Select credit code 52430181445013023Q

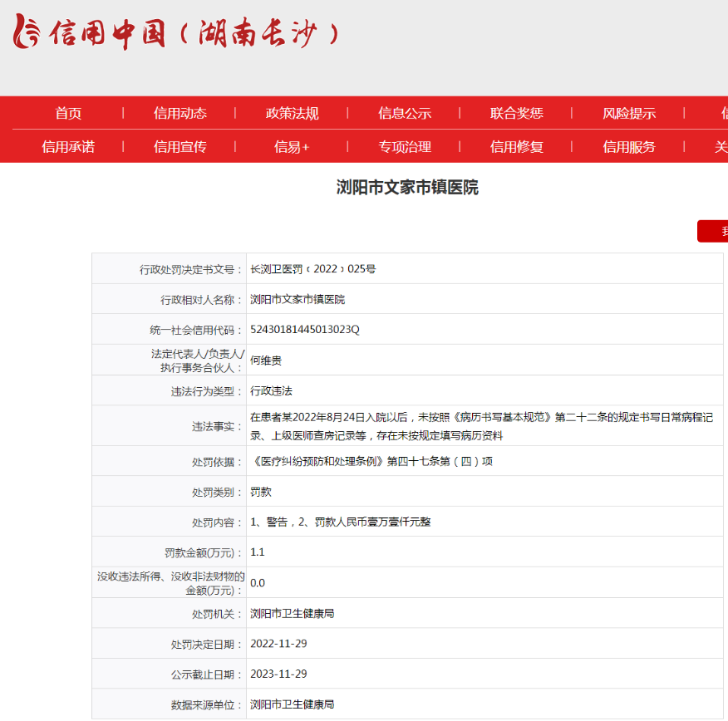tap(304, 330)
